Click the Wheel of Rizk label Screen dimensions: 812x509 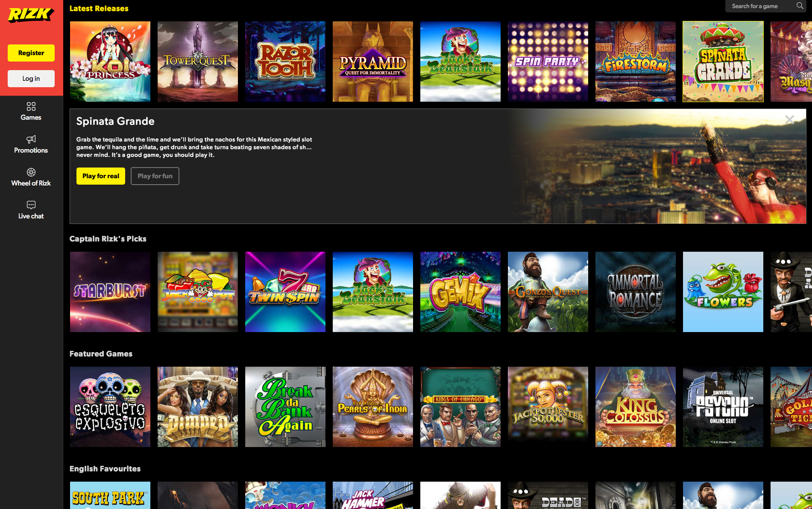click(31, 183)
